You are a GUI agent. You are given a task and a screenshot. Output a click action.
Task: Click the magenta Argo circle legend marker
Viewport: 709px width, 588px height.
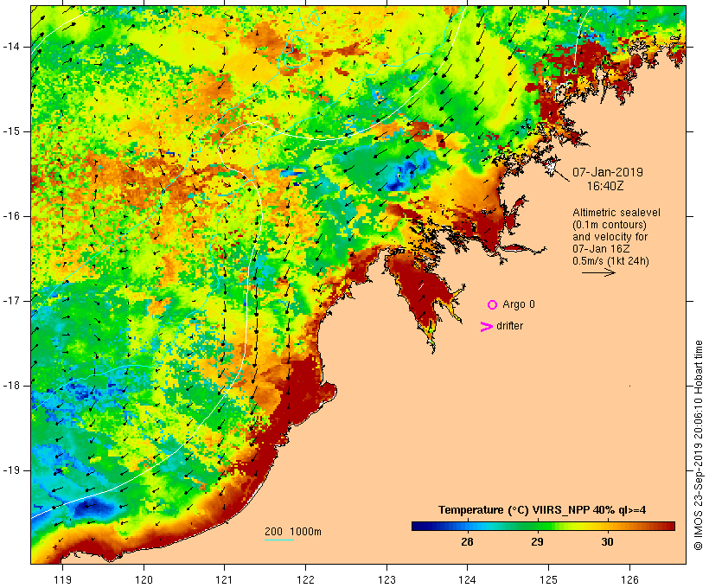[x=493, y=305]
